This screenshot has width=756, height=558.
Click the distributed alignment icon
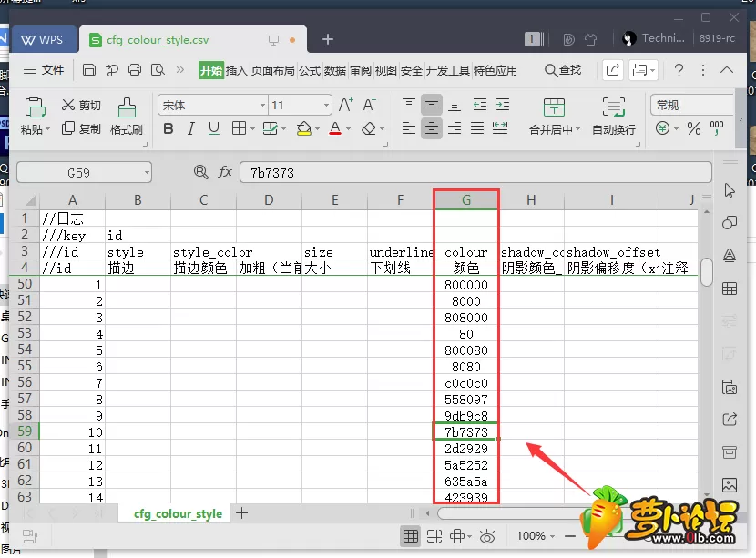[x=500, y=128]
